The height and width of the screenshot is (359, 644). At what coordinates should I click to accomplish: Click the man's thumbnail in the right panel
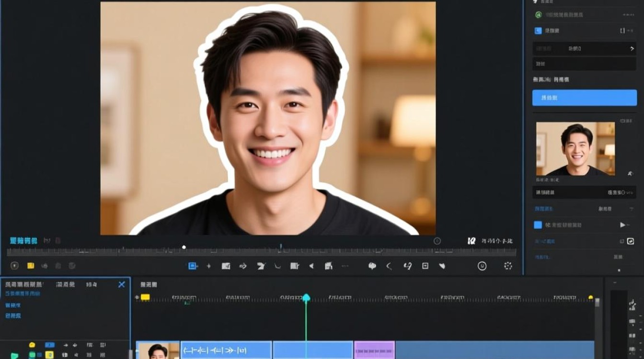pyautogui.click(x=575, y=149)
